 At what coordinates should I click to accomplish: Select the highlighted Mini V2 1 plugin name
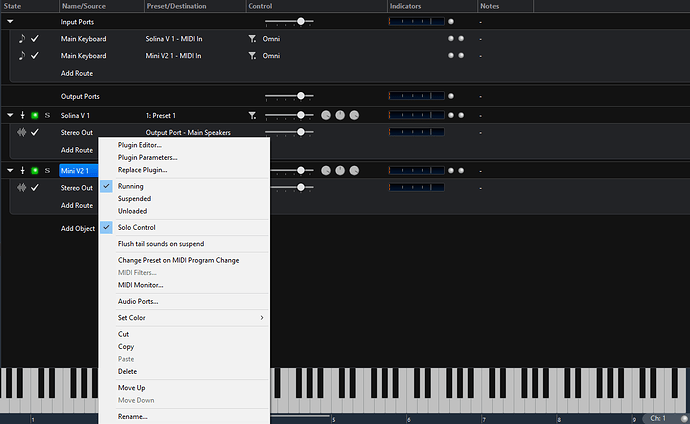pyautogui.click(x=78, y=171)
